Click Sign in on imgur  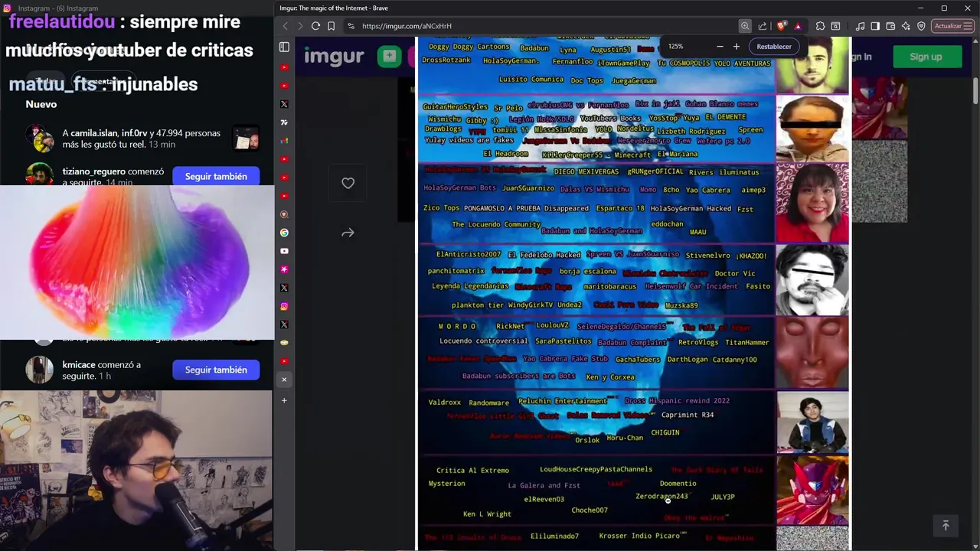click(x=861, y=57)
